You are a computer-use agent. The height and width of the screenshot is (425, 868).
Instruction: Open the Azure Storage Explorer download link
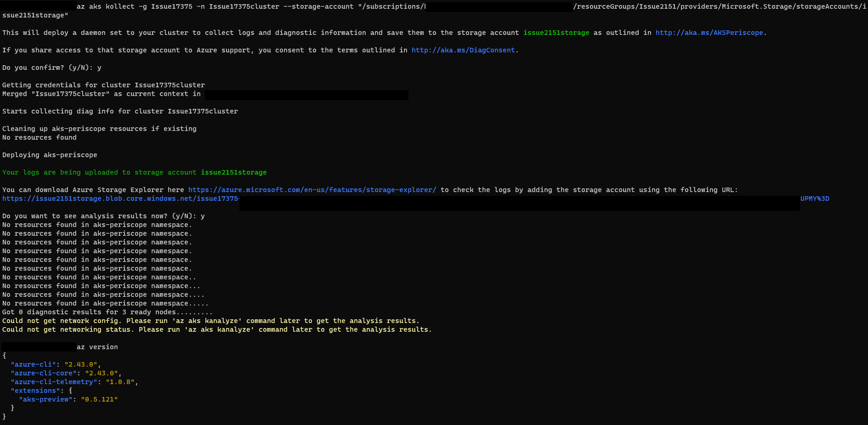click(312, 189)
